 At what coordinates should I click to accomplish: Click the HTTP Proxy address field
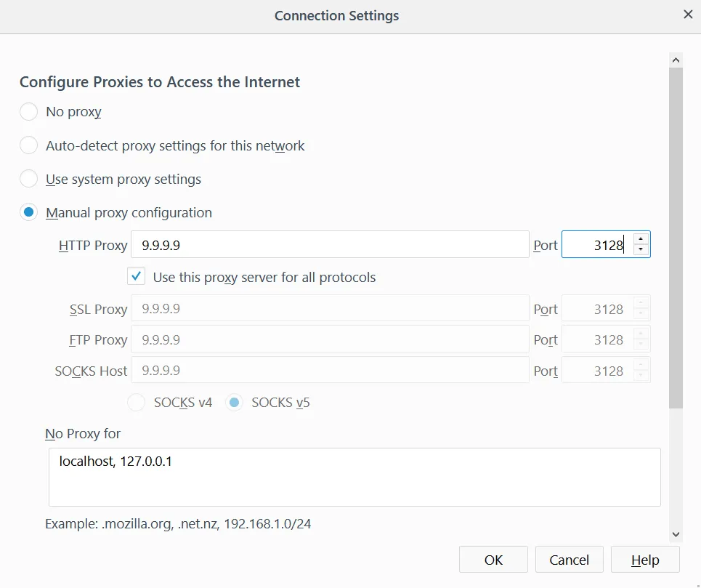pyautogui.click(x=330, y=245)
